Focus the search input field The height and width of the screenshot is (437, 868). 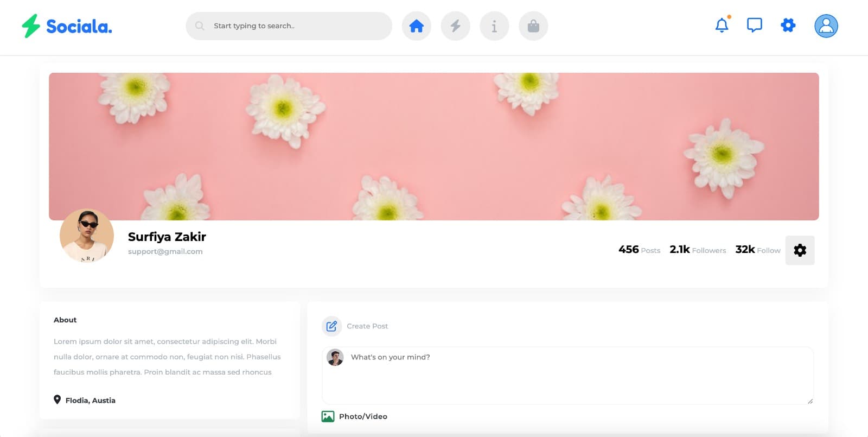pos(289,26)
